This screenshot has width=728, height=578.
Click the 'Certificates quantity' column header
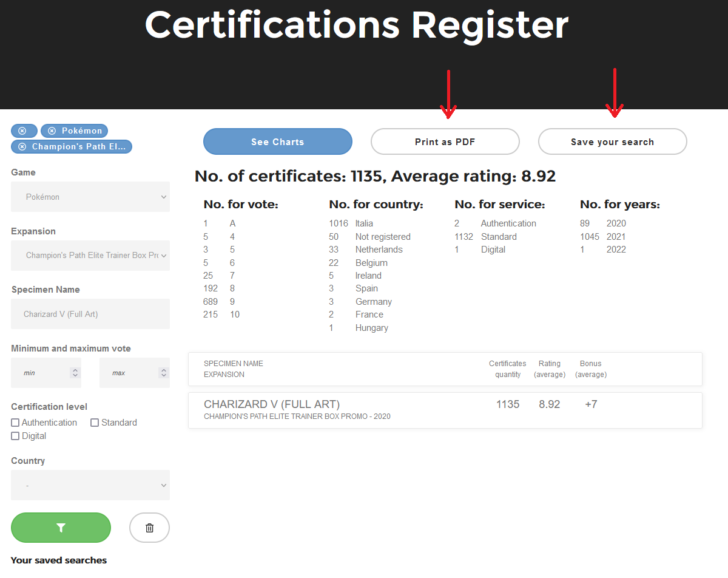[508, 369]
